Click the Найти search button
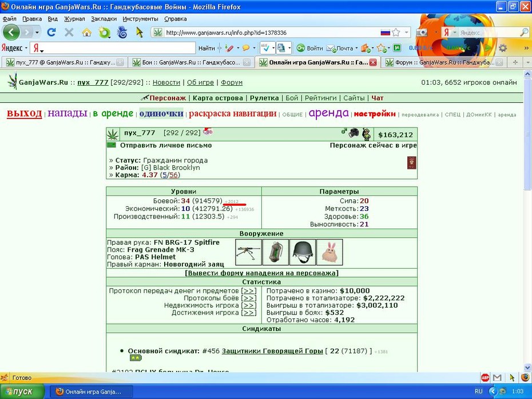The image size is (532, 399). coord(207,48)
